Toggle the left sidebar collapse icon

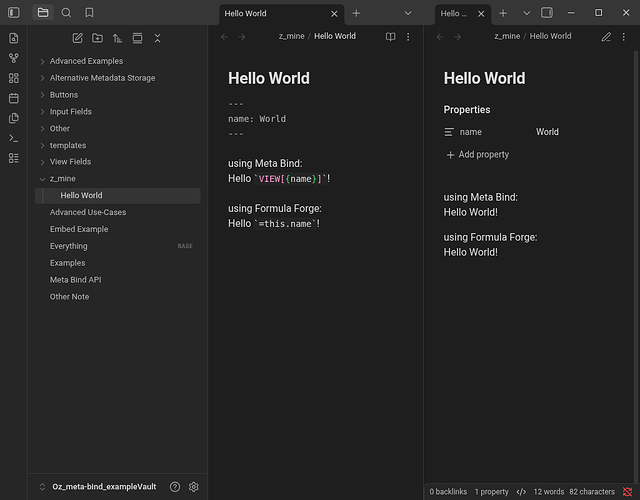click(x=13, y=13)
